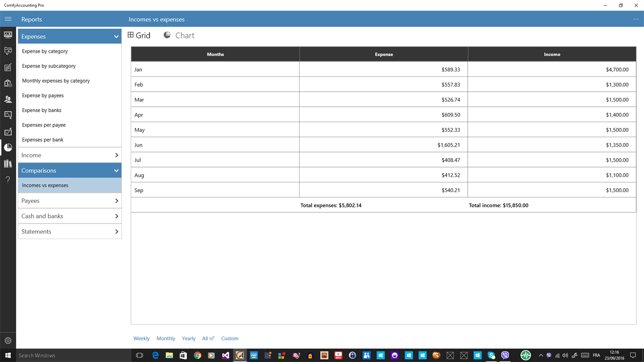Click the Expense column header
644x362 pixels.
point(384,54)
